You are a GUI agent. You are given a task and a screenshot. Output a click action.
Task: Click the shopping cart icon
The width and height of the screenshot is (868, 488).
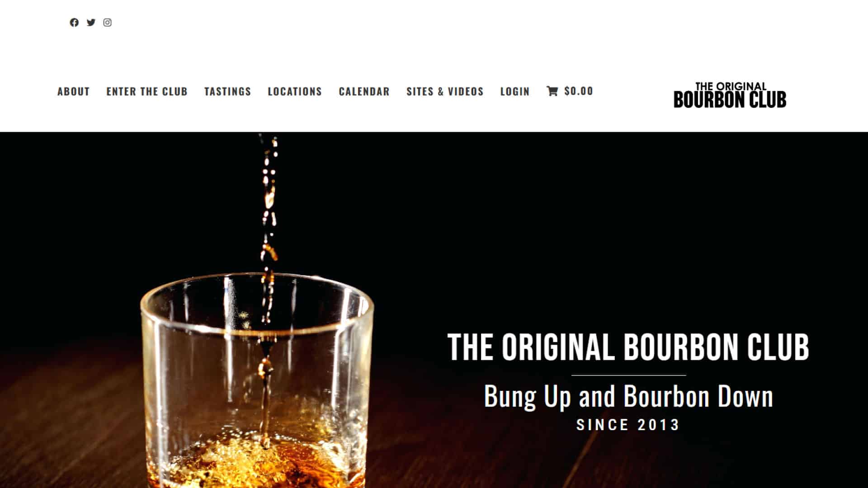(552, 91)
